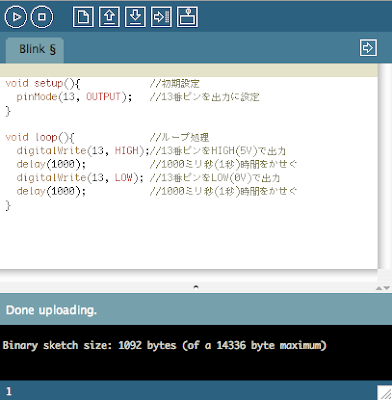Viewport: 392px width, 400px height.
Task: Click the Stop button
Action: 42,17
